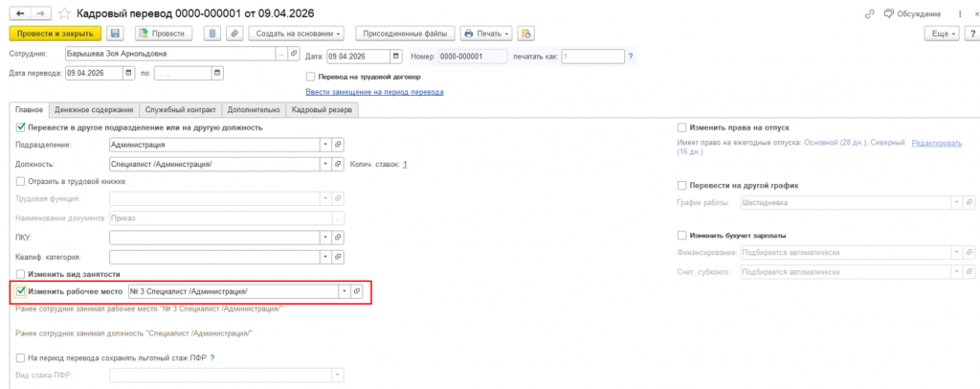Open the vertical three-dot menu

[x=959, y=13]
